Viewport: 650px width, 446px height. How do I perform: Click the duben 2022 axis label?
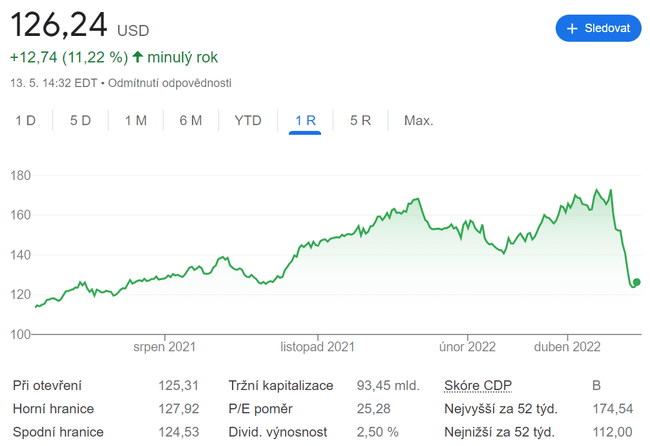(566, 347)
